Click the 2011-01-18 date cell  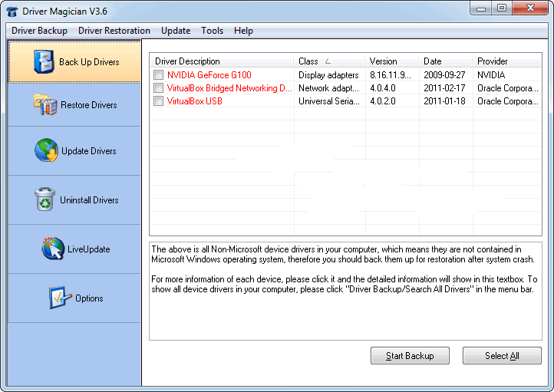[444, 101]
